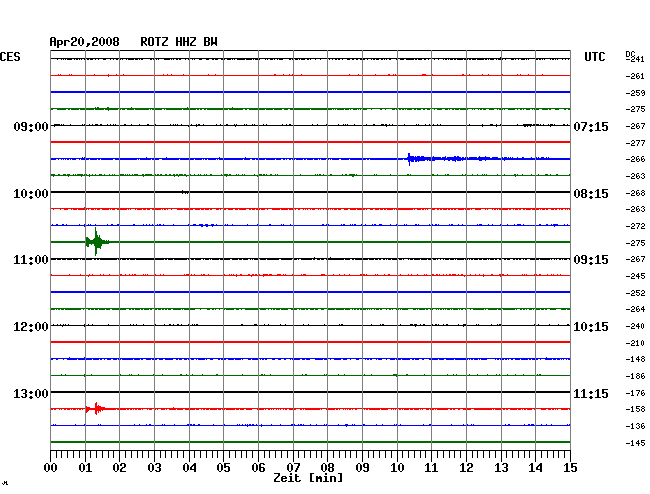650x494 pixels.
Task: Select the 13:00 local time label
Action: tap(31, 393)
